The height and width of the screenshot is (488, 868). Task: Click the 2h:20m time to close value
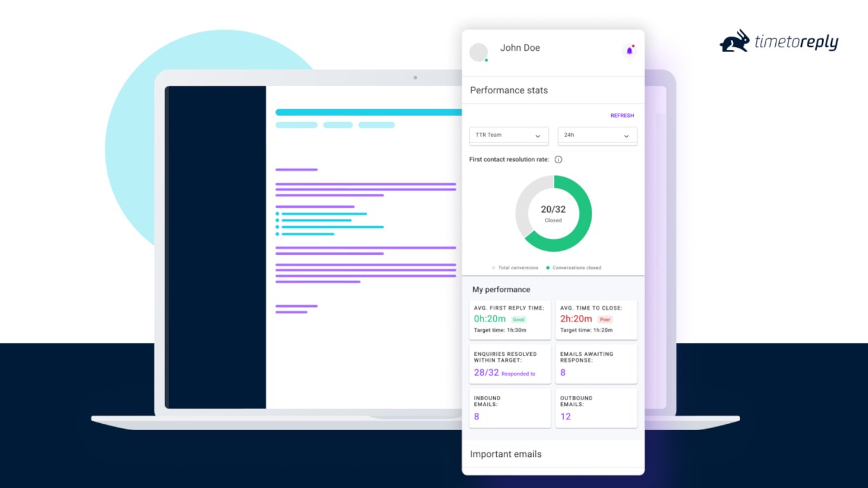576,319
